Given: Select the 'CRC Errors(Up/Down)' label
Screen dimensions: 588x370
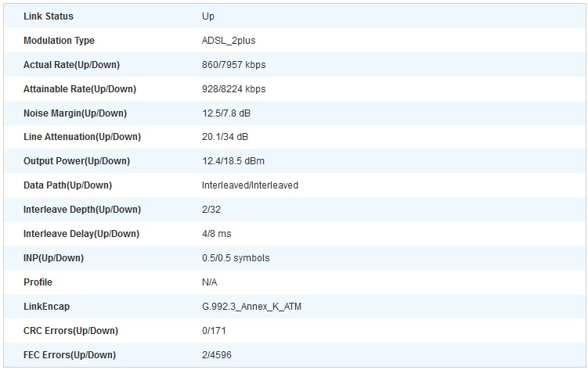Looking at the screenshot, I should pos(71,331).
